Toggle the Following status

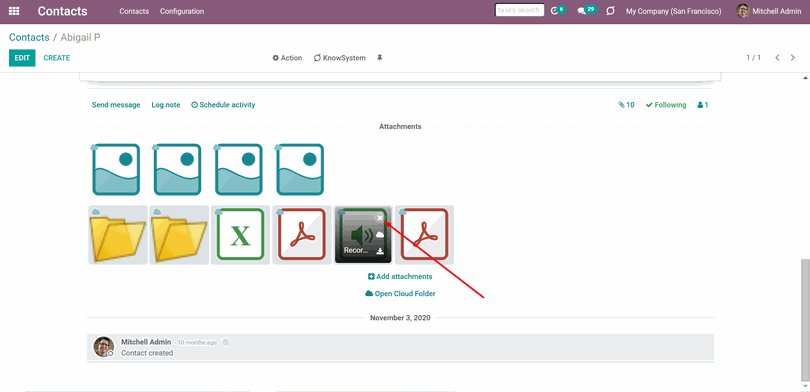tap(666, 105)
